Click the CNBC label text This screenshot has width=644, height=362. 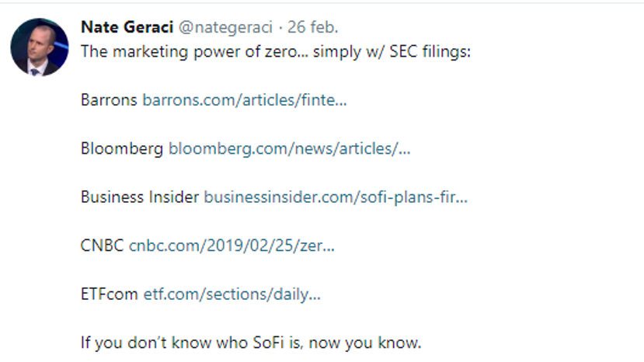coord(102,245)
